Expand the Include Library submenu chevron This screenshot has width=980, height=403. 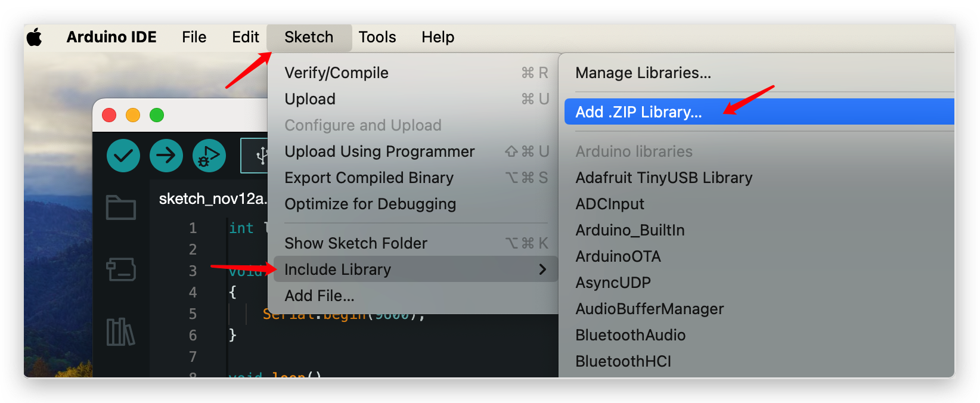(x=542, y=269)
